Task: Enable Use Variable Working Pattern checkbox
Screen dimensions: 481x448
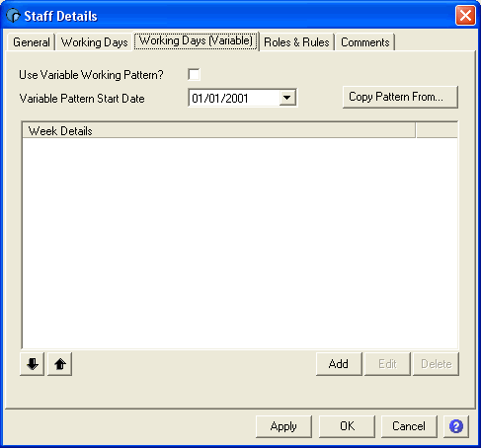Action: pyautogui.click(x=194, y=74)
